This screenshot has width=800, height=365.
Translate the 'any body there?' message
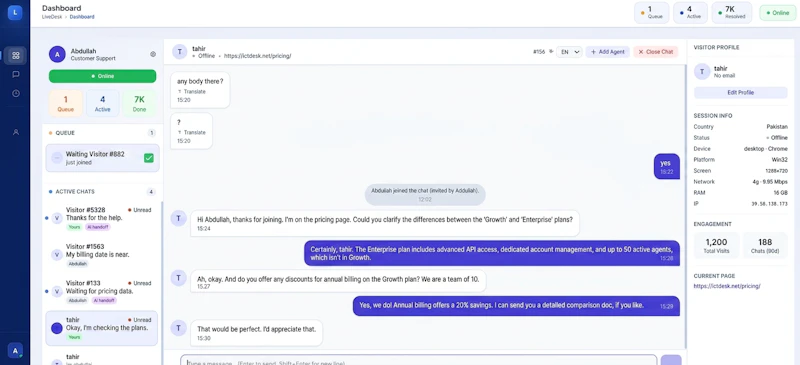point(192,91)
